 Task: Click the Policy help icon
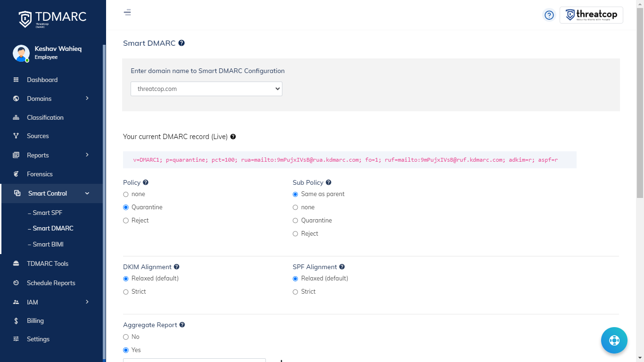pos(146,182)
